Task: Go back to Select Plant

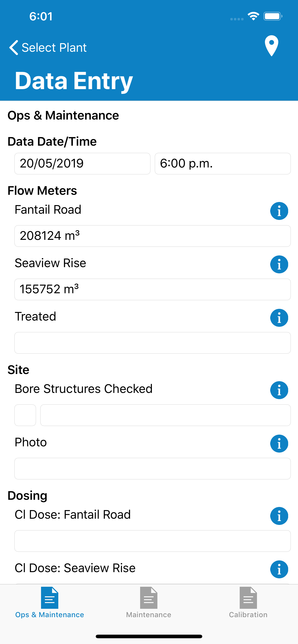Action: coord(48,47)
